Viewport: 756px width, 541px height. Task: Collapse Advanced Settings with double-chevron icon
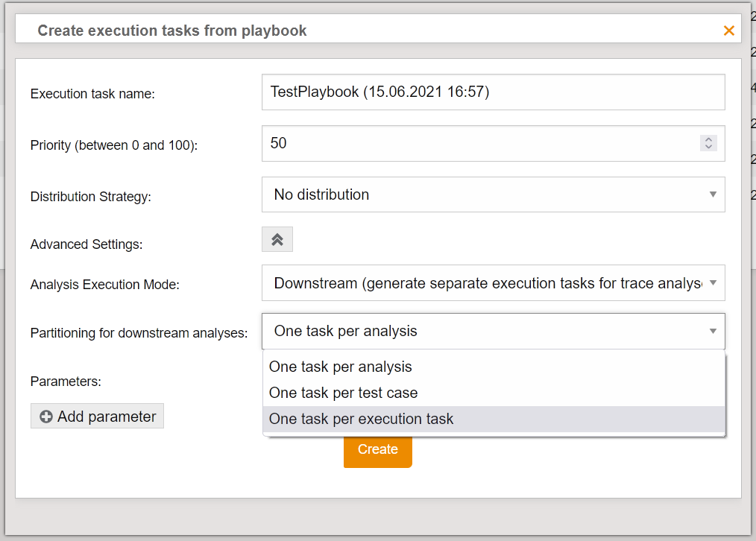(277, 240)
